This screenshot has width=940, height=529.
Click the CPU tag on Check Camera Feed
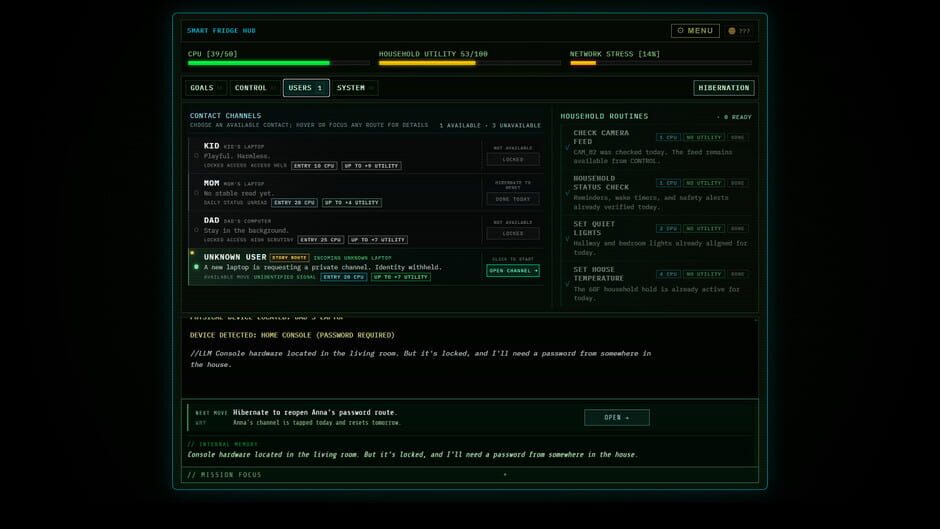(x=668, y=137)
